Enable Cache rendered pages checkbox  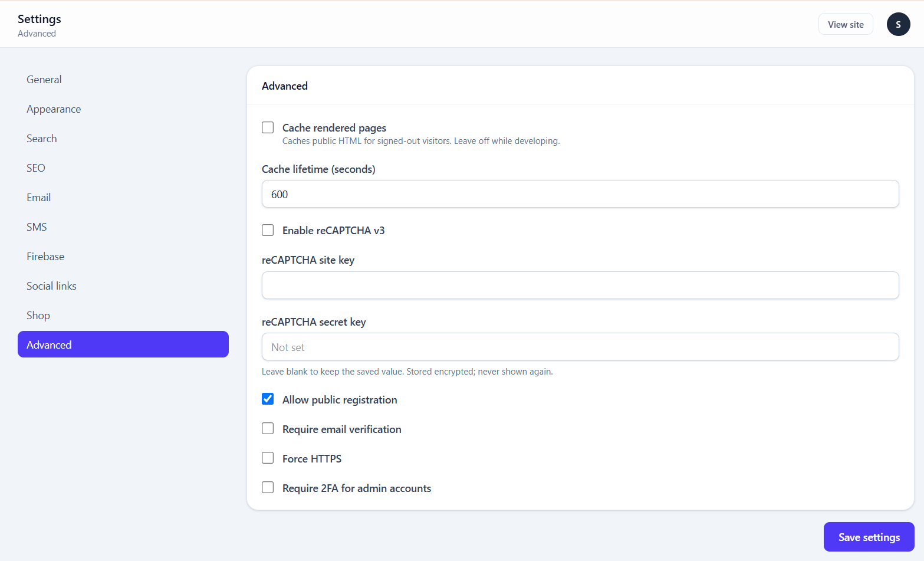268,127
